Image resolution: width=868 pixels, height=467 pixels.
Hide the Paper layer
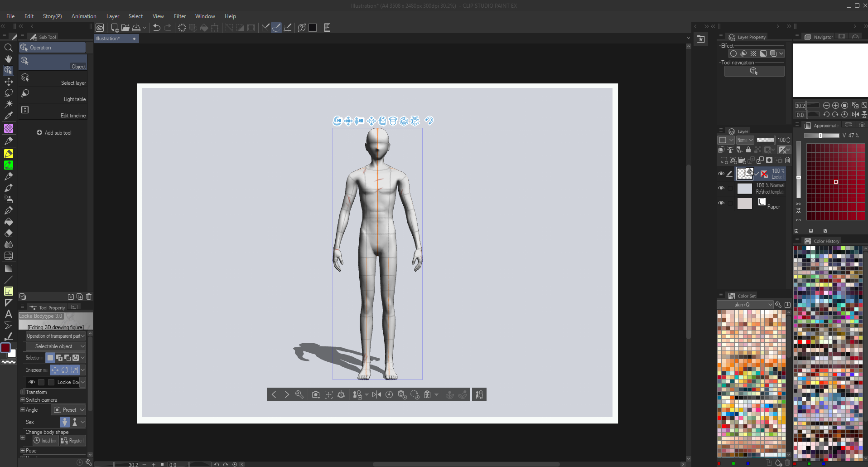tap(721, 203)
